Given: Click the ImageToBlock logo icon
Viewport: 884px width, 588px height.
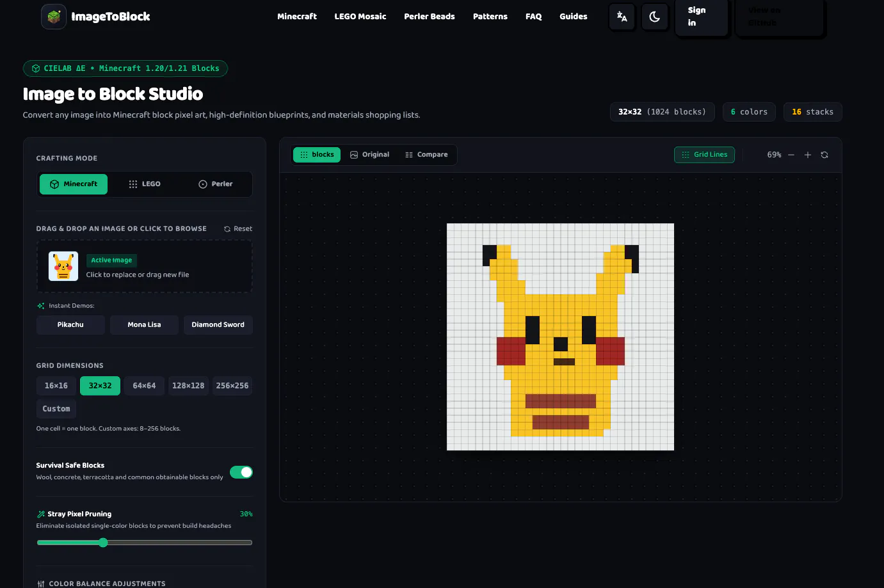Looking at the screenshot, I should click(x=54, y=17).
